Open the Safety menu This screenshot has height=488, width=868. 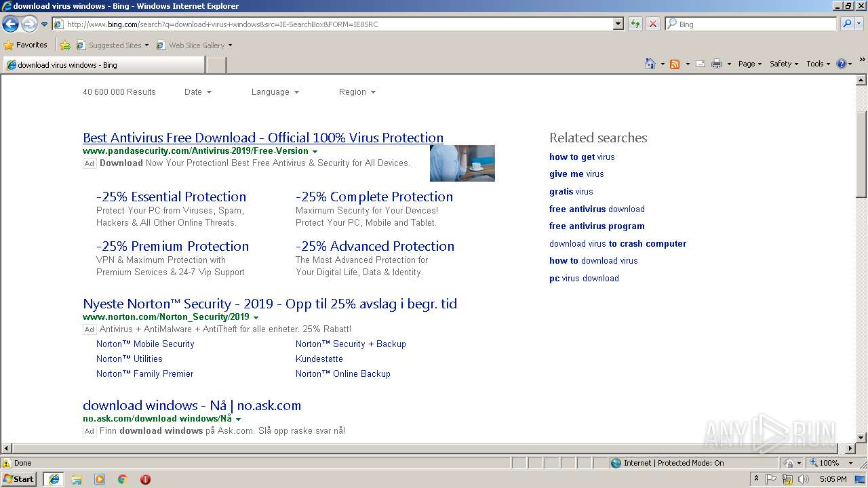(x=784, y=64)
